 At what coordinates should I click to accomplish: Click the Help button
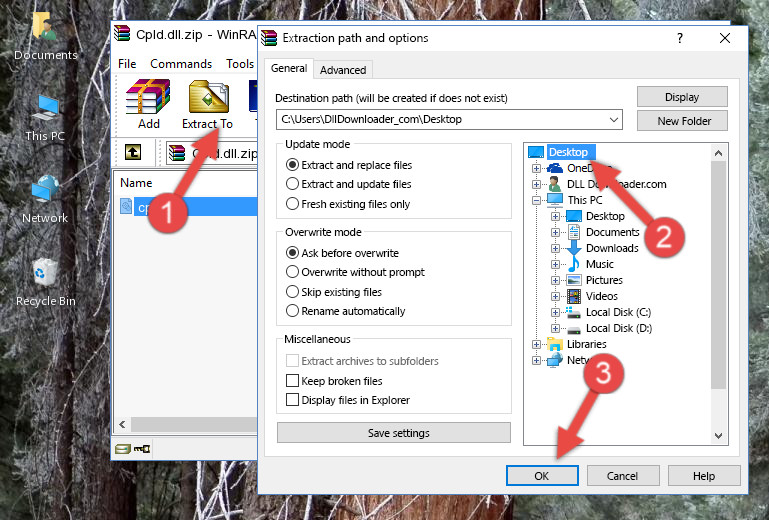click(704, 476)
